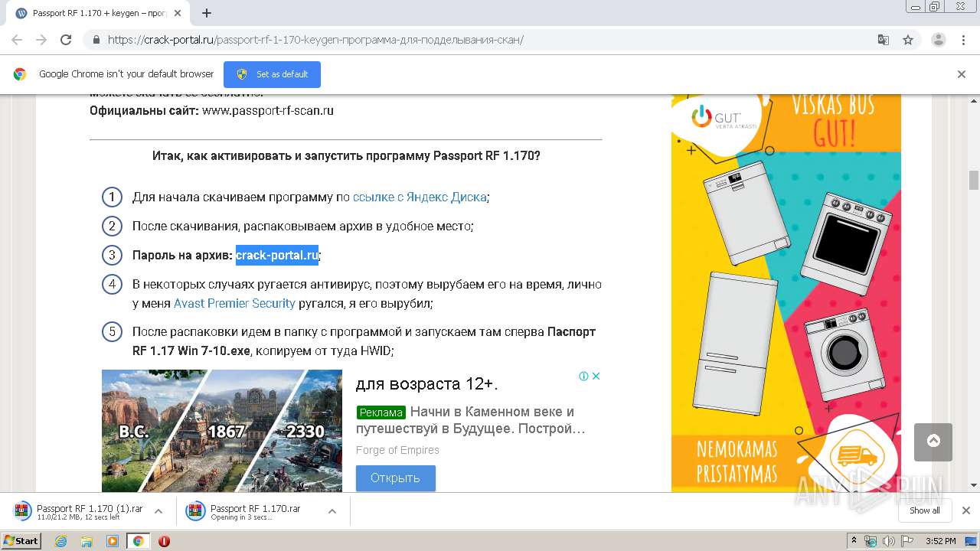980x551 pixels.
Task: Close the downloads bar
Action: point(965,510)
